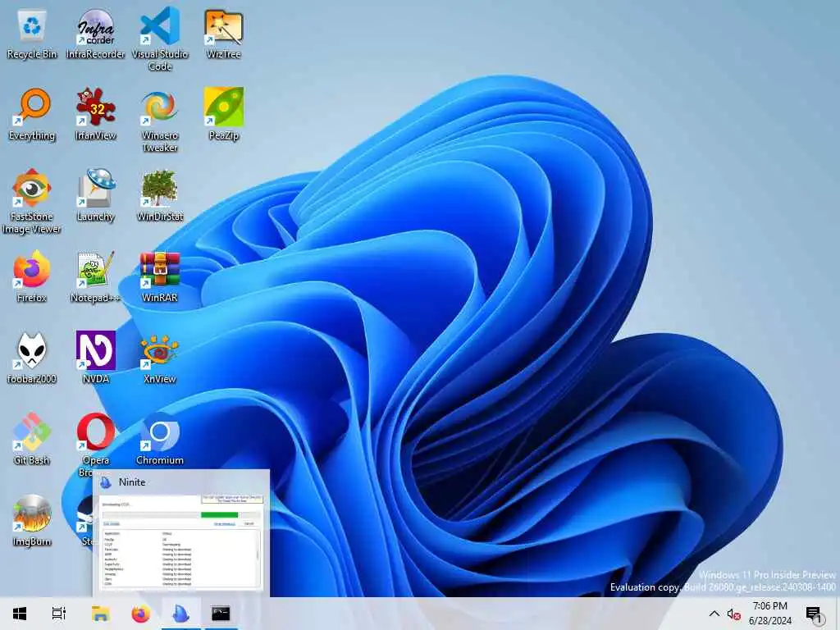The height and width of the screenshot is (630, 840).
Task: Click the ImgBurn desktop icon
Action: [32, 521]
